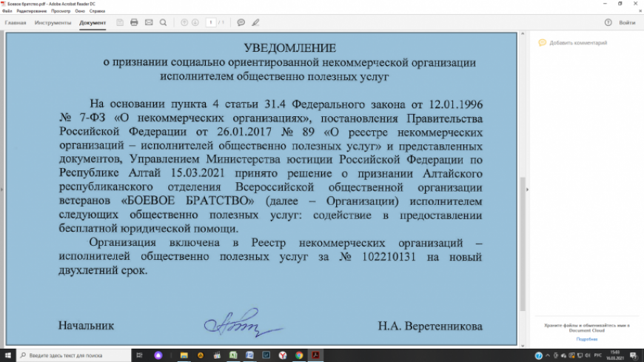Image resolution: width=644 pixels, height=362 pixels.
Task: Select the Add comment speech bubble tool
Action: click(241, 23)
